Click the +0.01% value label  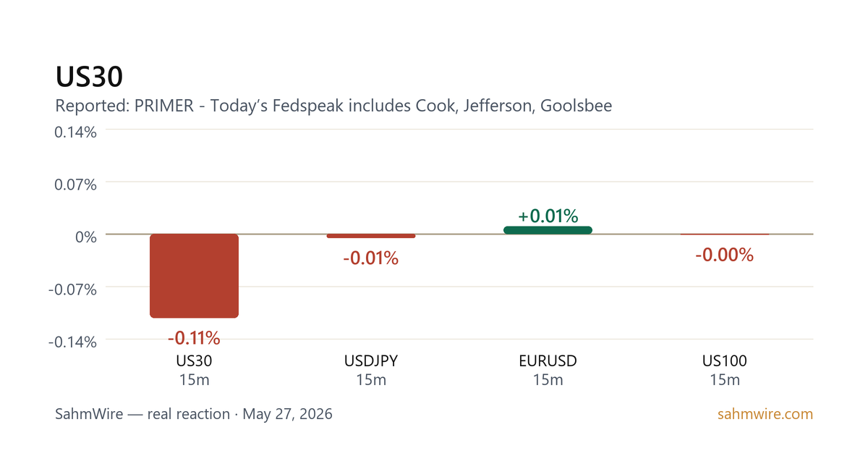pos(548,216)
